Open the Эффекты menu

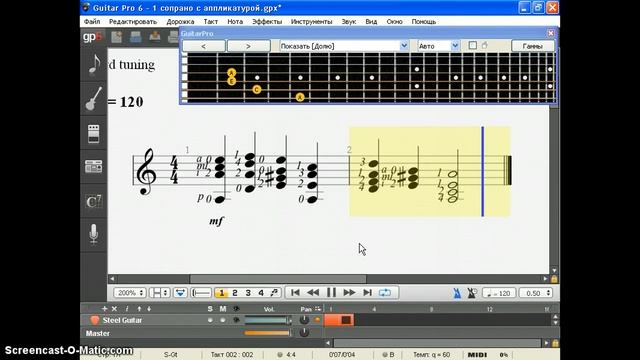point(267,22)
